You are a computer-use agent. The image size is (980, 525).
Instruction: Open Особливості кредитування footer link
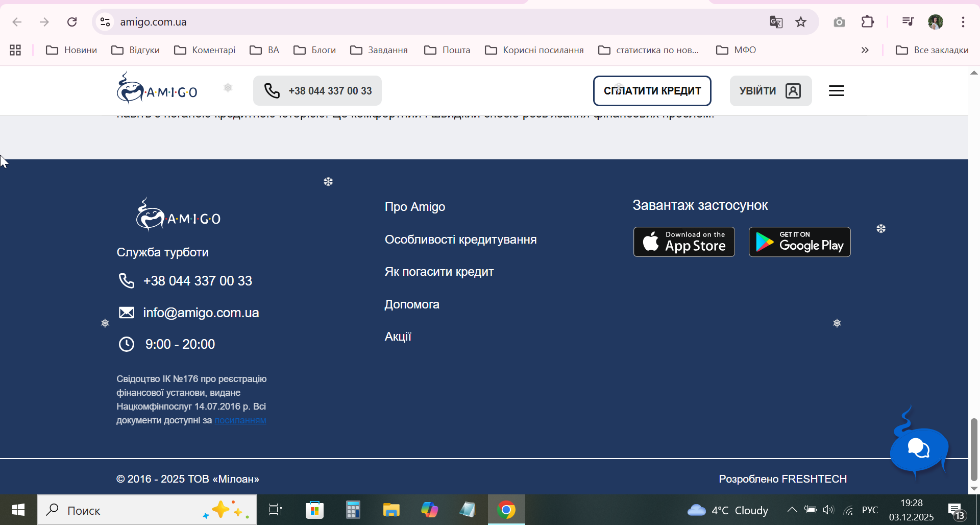pyautogui.click(x=461, y=240)
